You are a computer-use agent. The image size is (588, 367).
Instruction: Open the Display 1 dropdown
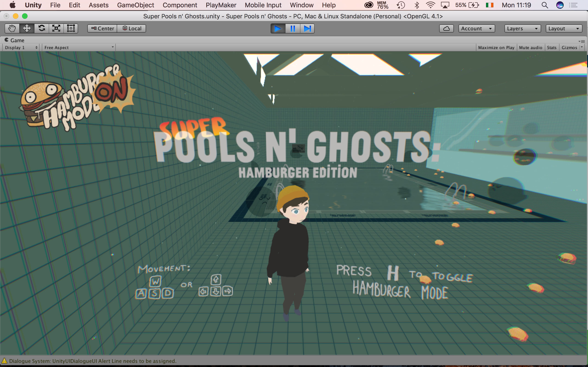(x=21, y=47)
